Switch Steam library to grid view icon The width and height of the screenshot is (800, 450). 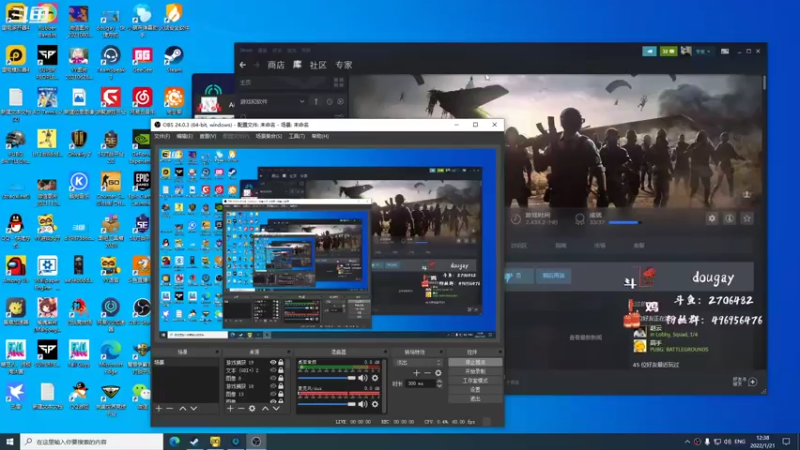click(x=339, y=82)
